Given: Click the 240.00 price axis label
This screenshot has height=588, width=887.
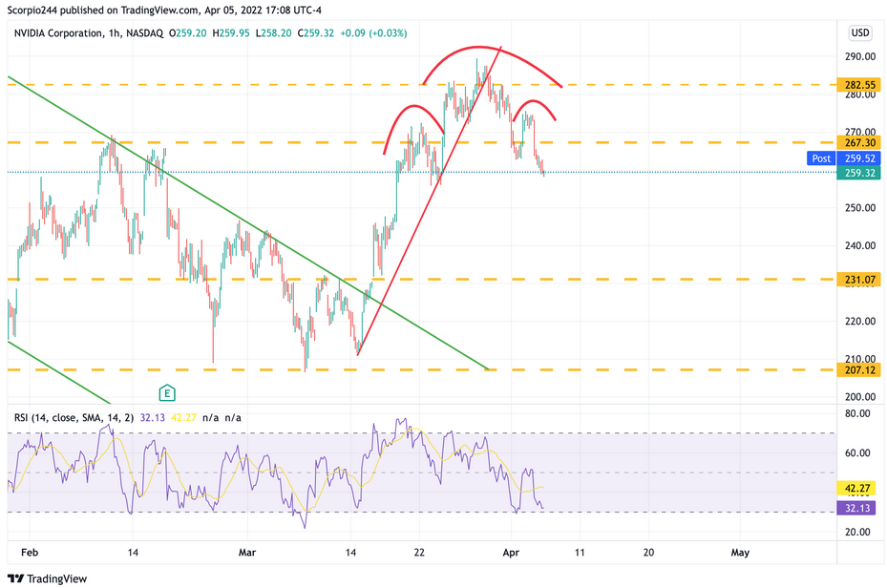Looking at the screenshot, I should (860, 245).
